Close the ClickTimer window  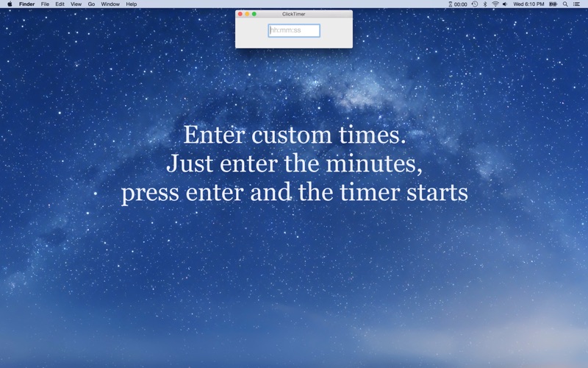240,14
